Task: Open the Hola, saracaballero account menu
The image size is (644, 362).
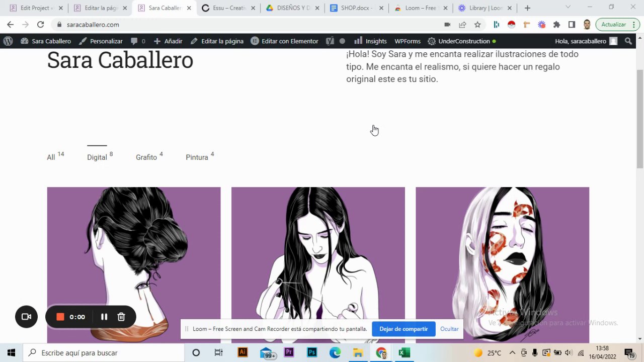Action: coord(586,41)
